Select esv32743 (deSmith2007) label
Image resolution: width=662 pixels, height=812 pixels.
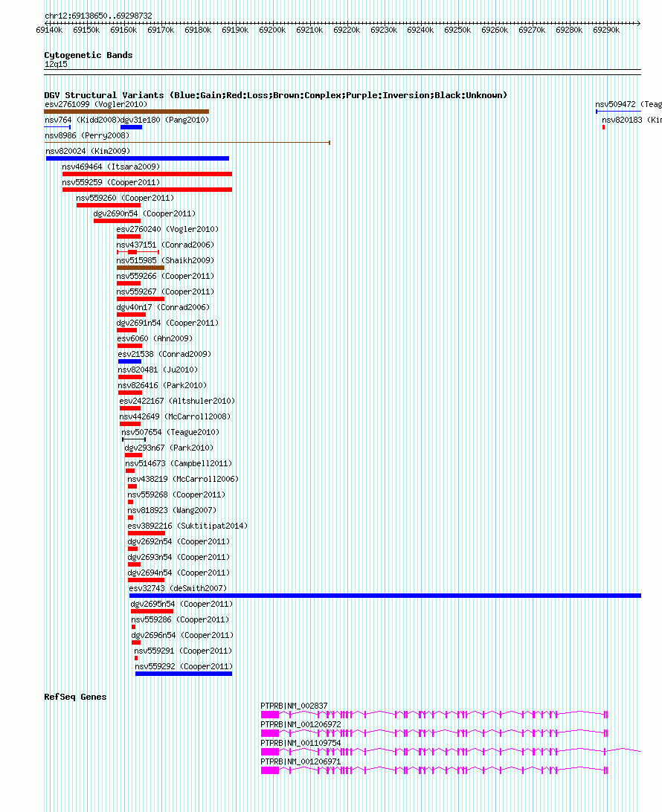coord(178,587)
